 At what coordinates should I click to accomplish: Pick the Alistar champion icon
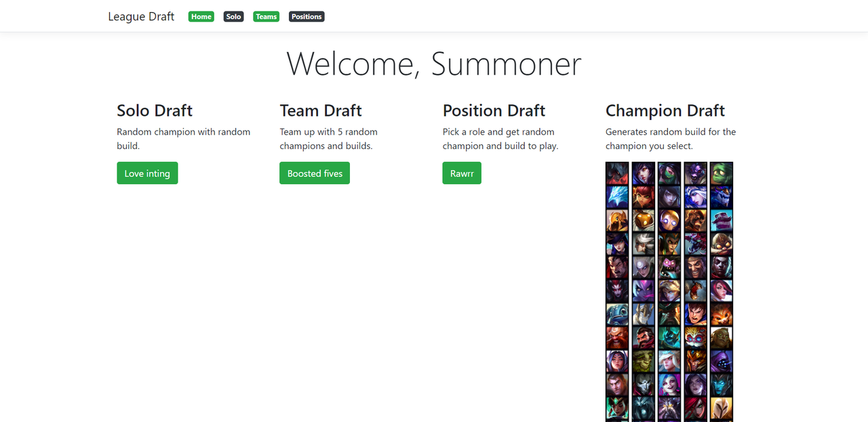[x=695, y=173]
